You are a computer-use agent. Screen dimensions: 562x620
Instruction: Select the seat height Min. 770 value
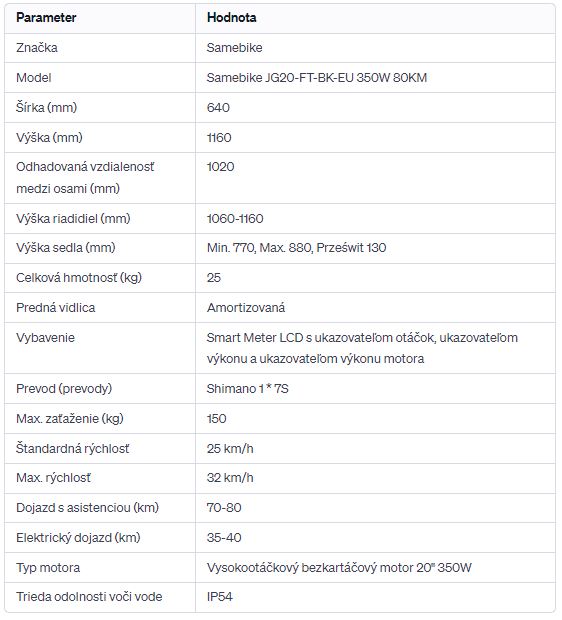[x=231, y=248]
